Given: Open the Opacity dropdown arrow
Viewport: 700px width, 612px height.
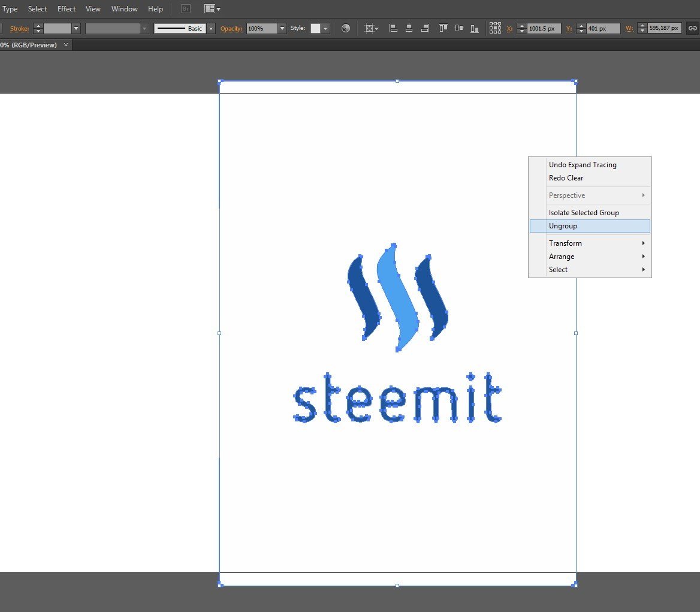Looking at the screenshot, I should 282,28.
